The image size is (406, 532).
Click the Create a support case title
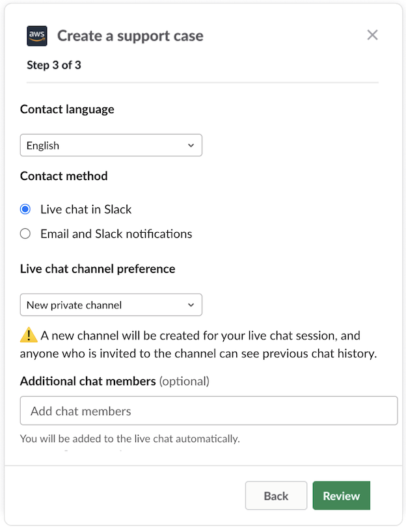point(129,36)
